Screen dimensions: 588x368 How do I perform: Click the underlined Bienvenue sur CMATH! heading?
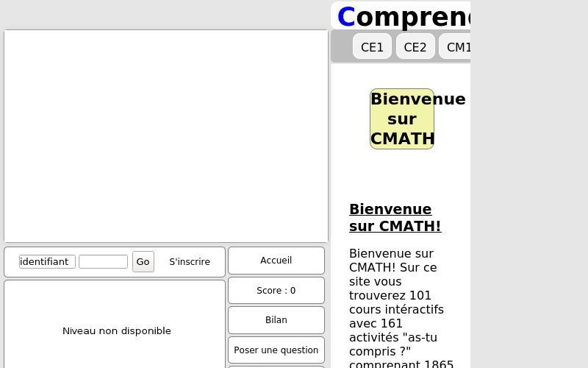coord(395,218)
